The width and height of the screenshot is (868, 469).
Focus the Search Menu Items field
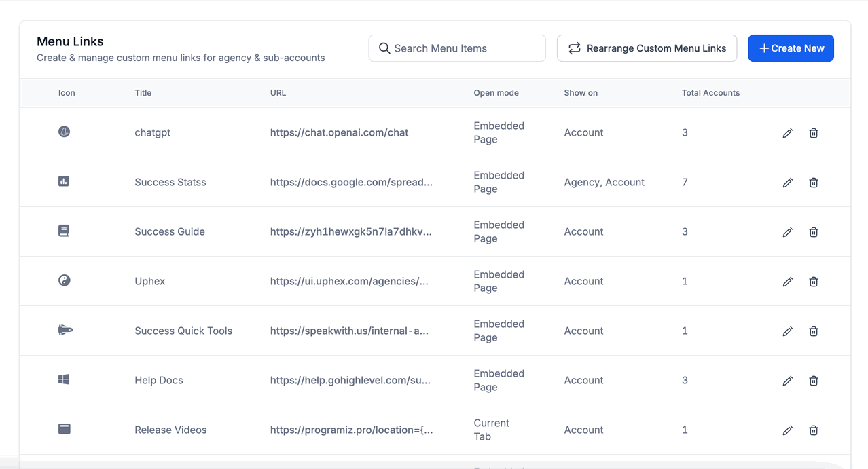457,48
